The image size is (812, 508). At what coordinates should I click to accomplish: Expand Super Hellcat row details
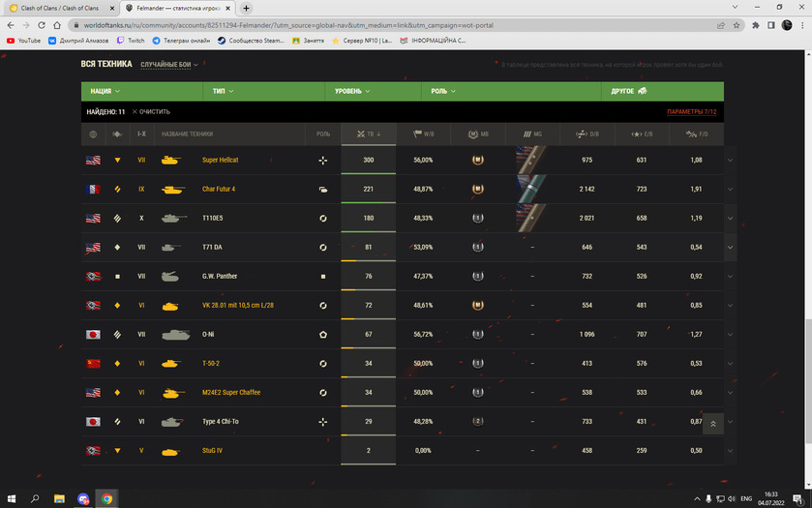(730, 160)
